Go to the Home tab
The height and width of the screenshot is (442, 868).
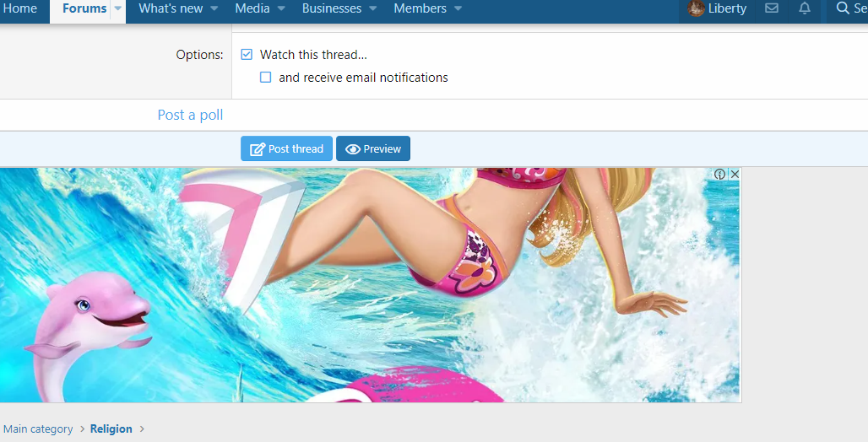20,8
